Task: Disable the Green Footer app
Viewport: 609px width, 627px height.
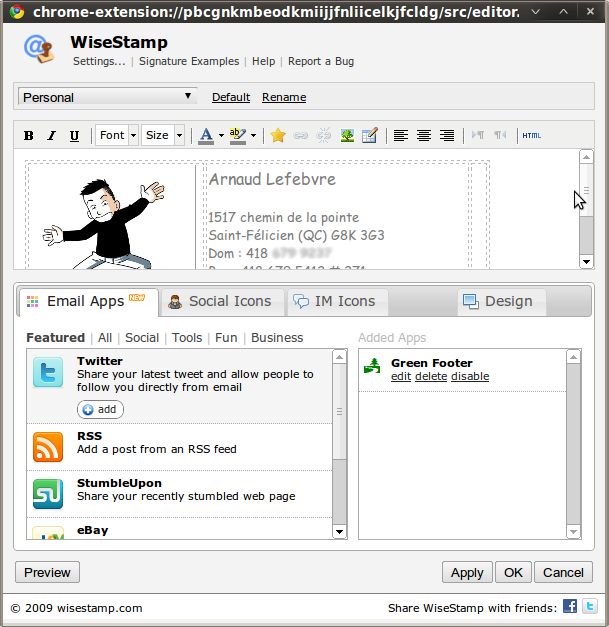Action: click(470, 377)
